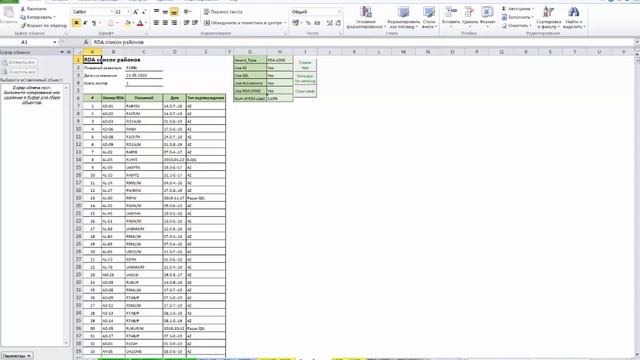Open Conditional Formatting menu
The width and height of the screenshot is (640, 360).
[x=366, y=18]
